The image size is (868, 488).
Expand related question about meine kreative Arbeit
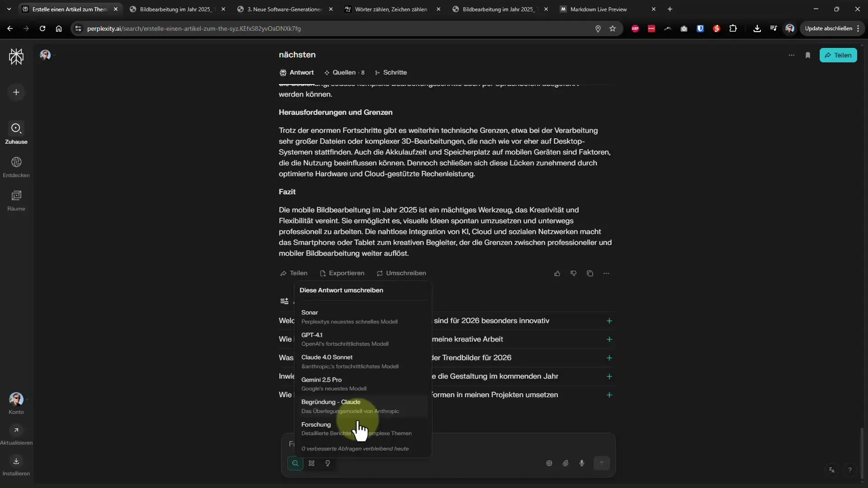pos(609,339)
